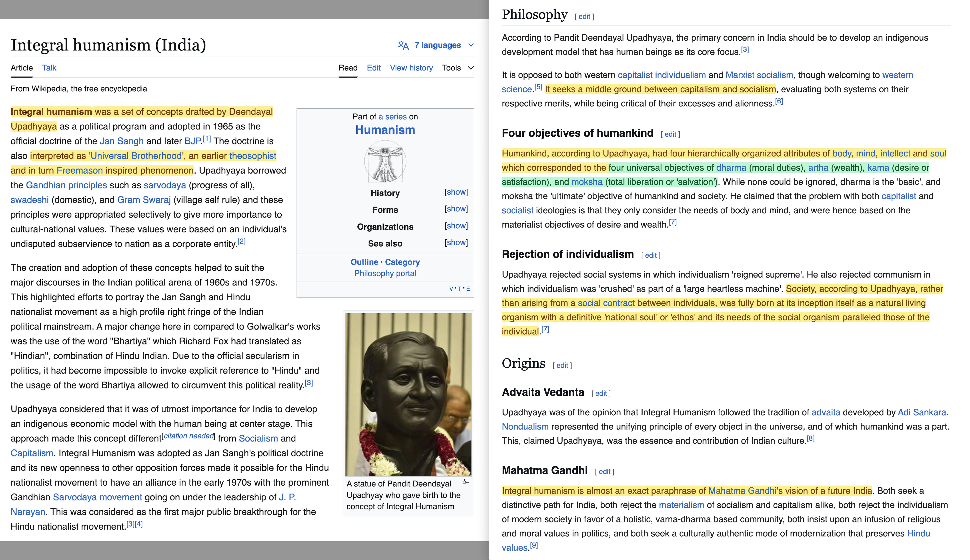Expand the Tools menu
The width and height of the screenshot is (970, 560).
pyautogui.click(x=458, y=68)
